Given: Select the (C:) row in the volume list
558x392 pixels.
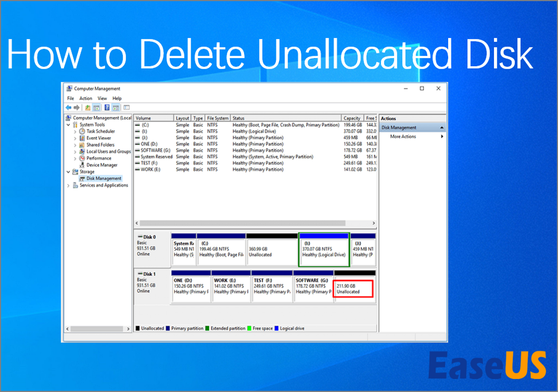Looking at the screenshot, I should [255, 125].
